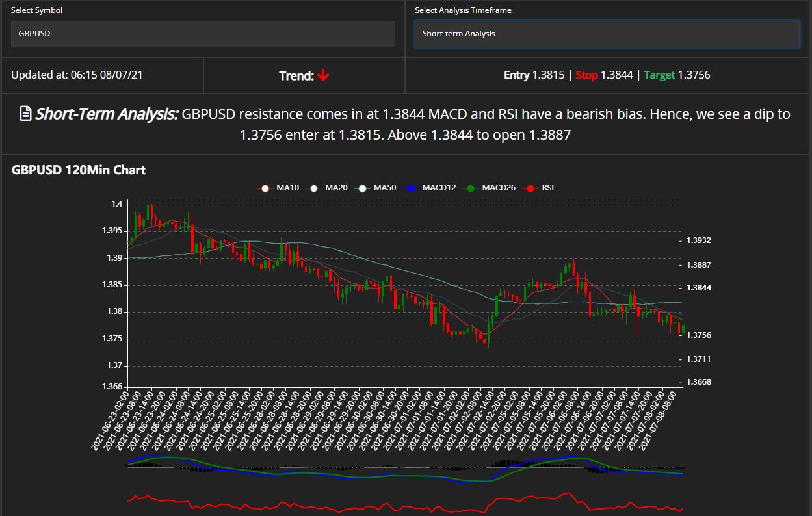
Task: Click the 1.3887 level label on right axis
Action: (x=700, y=264)
